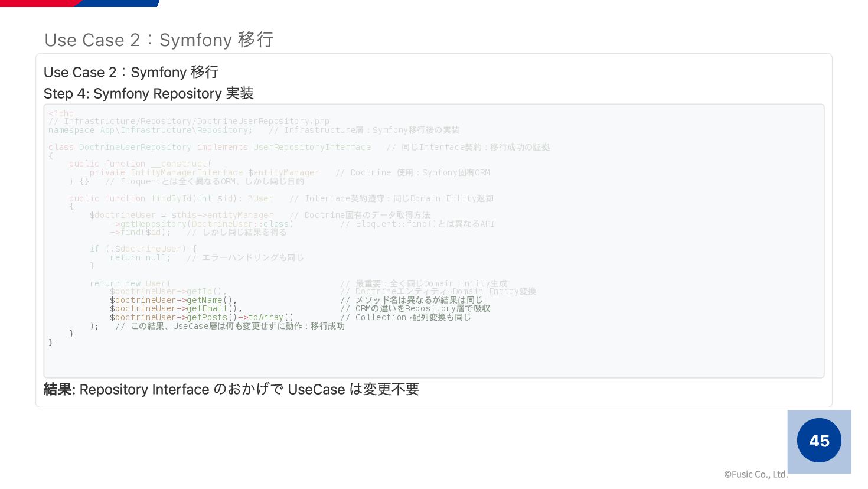868x489 pixels.
Task: Click the namespace App\Infrastructure\Repository line
Action: coord(151,130)
